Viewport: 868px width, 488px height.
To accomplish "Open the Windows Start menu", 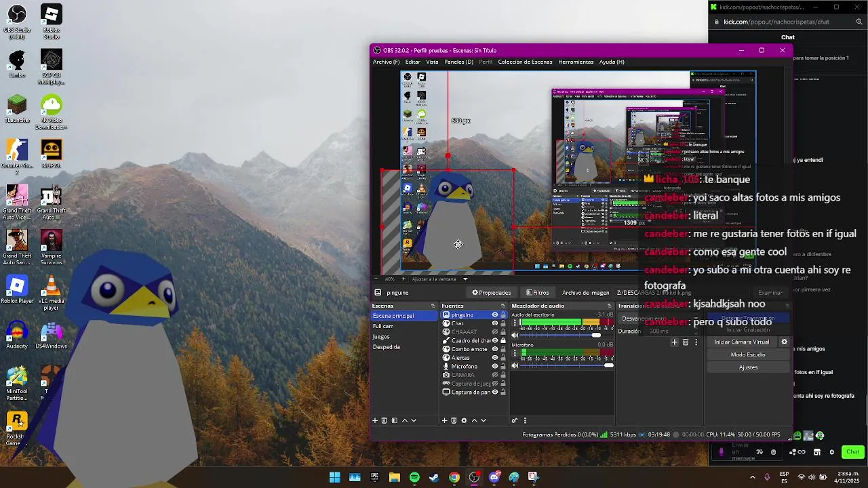I will [334, 477].
